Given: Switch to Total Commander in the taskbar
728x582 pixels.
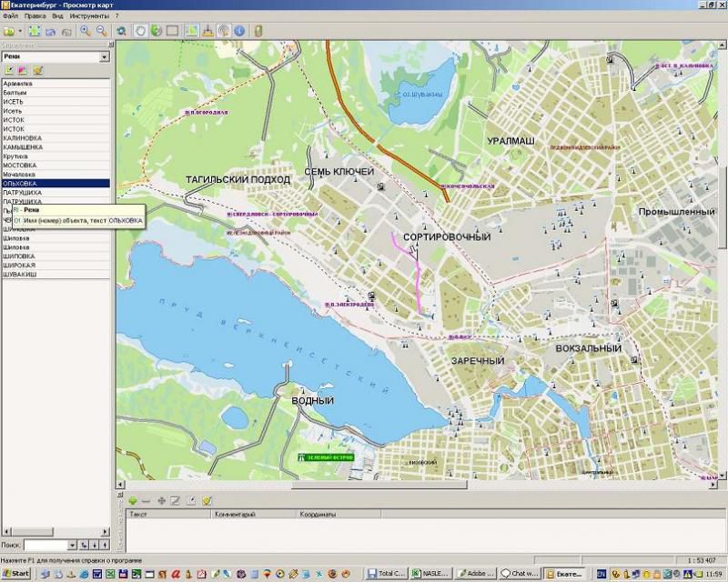Looking at the screenshot, I should click(390, 574).
